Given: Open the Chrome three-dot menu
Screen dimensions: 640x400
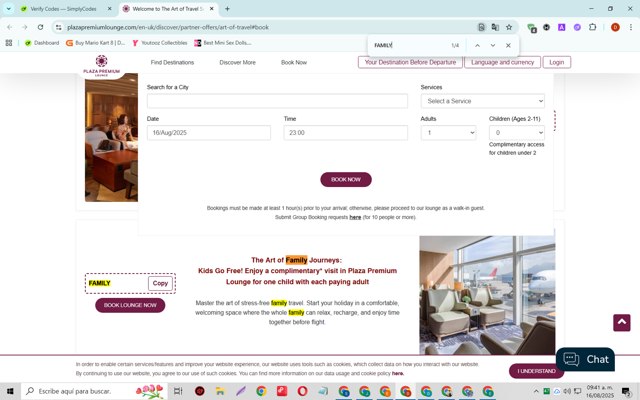Looking at the screenshot, I should click(x=631, y=27).
